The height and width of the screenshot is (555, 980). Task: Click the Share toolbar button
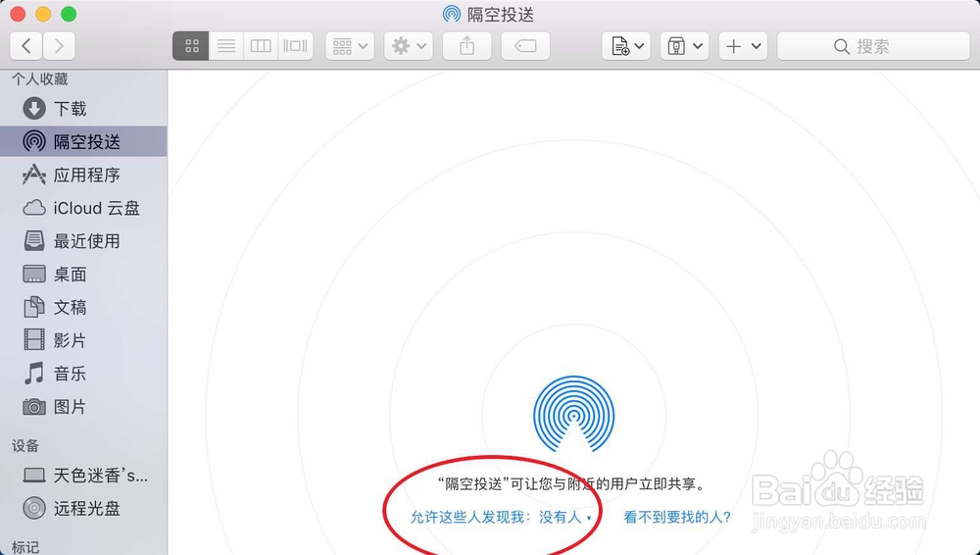[466, 46]
